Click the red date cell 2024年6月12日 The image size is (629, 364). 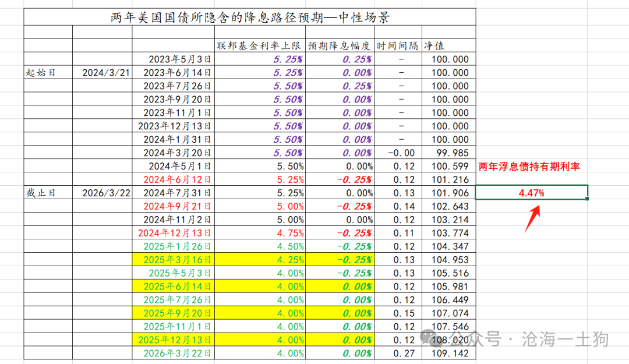[x=174, y=179]
